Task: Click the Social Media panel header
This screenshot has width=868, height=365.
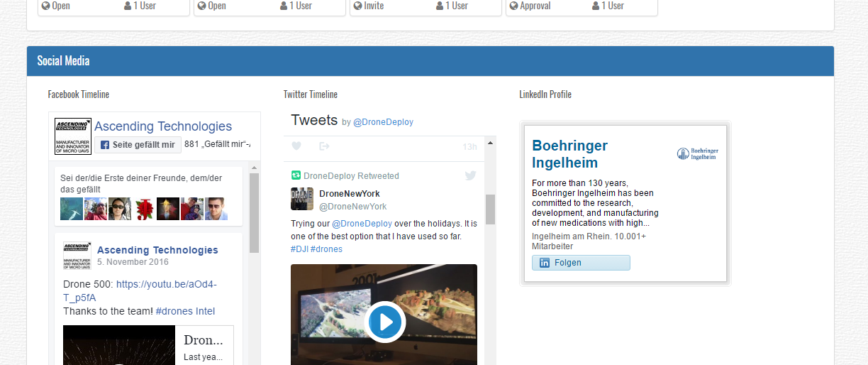Action: click(430, 61)
